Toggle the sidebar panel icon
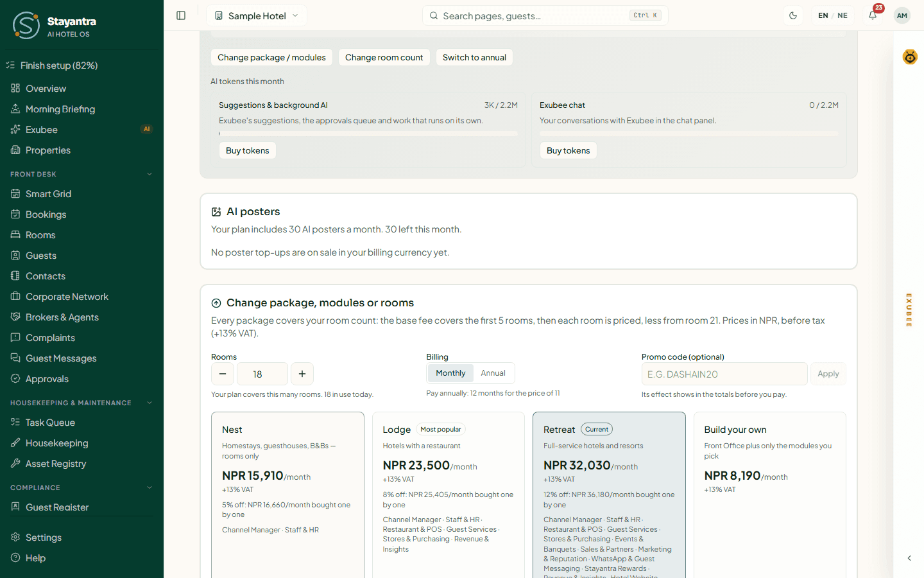Screen dimensions: 924x578 (181, 15)
